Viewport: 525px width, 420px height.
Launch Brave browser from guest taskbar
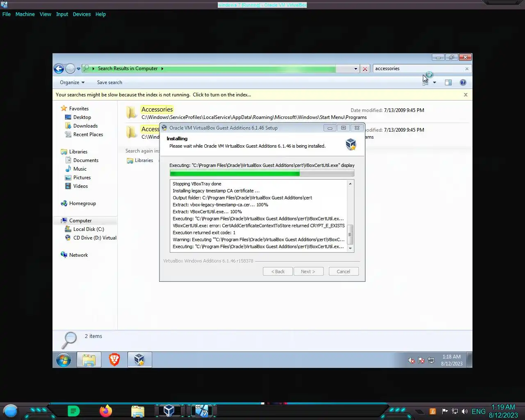[x=114, y=360]
